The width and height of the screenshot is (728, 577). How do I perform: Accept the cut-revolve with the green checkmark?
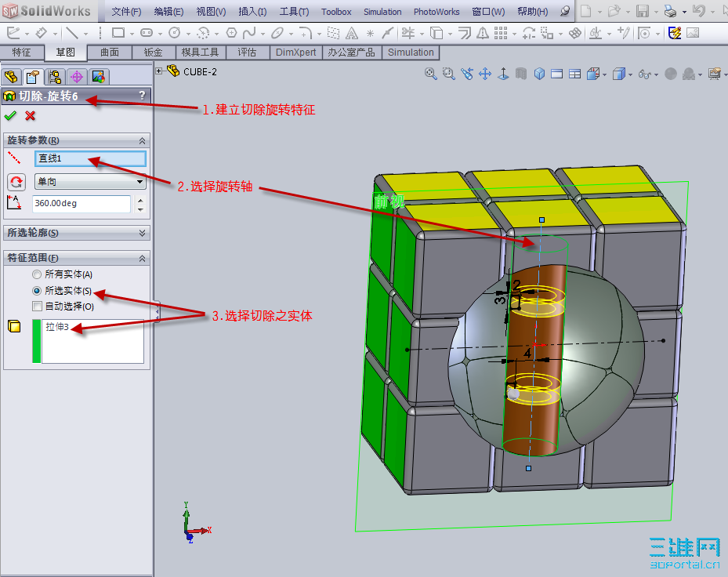coord(10,116)
